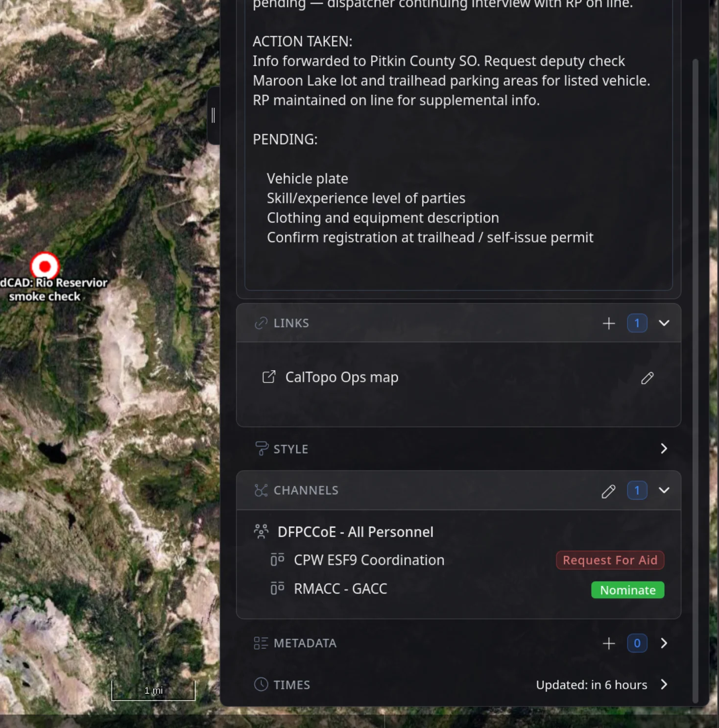Click the details panel vertical scrollbar
The width and height of the screenshot is (719, 728).
click(695, 380)
